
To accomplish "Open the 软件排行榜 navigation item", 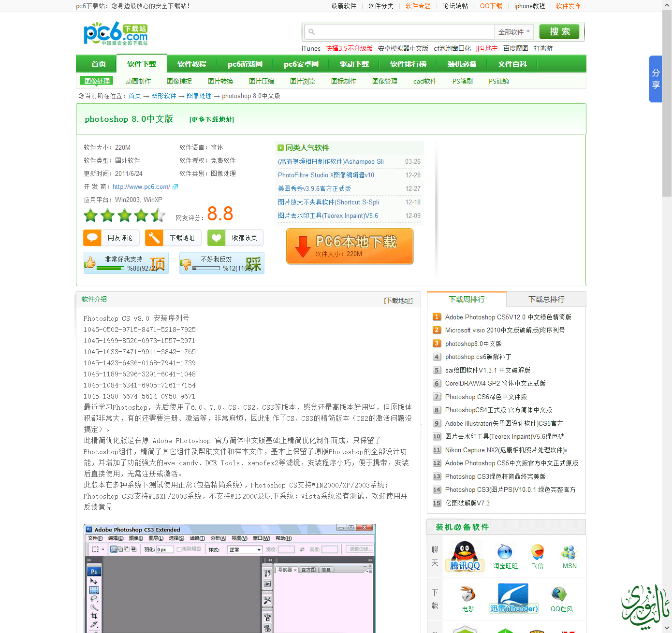I will click(x=408, y=64).
